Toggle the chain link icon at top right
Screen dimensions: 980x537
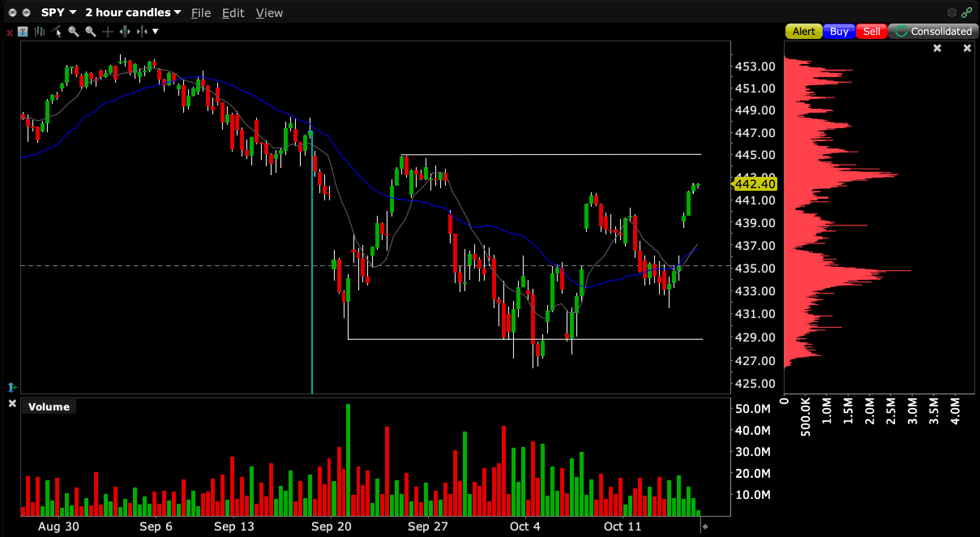coord(967,13)
